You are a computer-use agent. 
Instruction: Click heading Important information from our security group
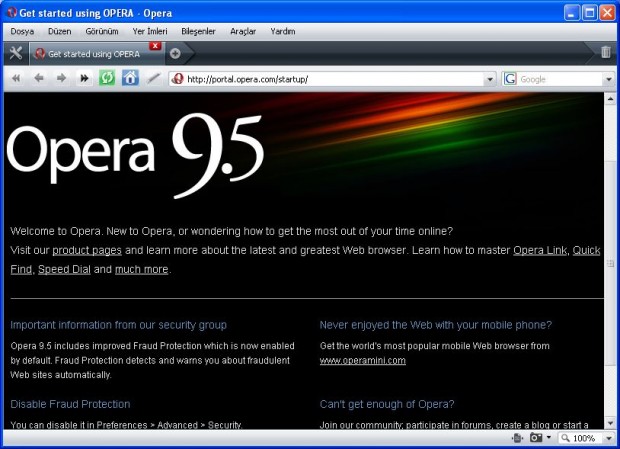pos(119,325)
